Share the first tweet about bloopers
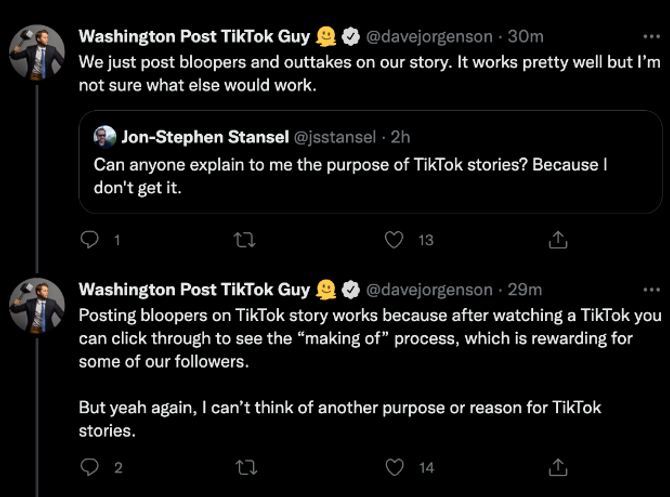 point(558,240)
